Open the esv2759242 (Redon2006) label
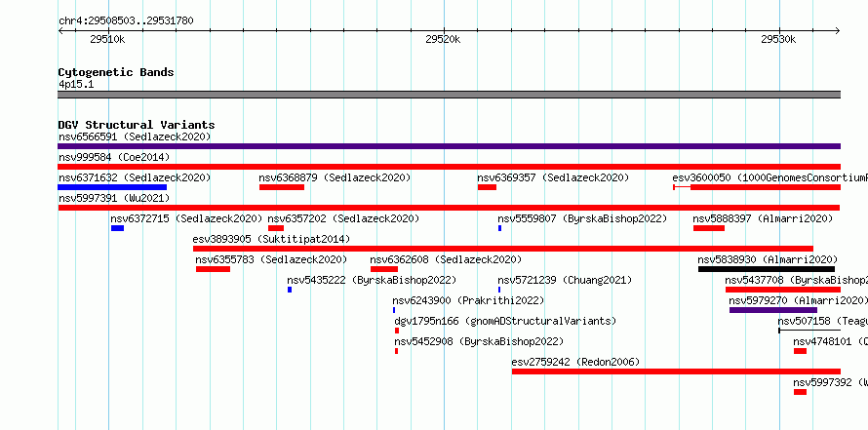 pyautogui.click(x=575, y=362)
